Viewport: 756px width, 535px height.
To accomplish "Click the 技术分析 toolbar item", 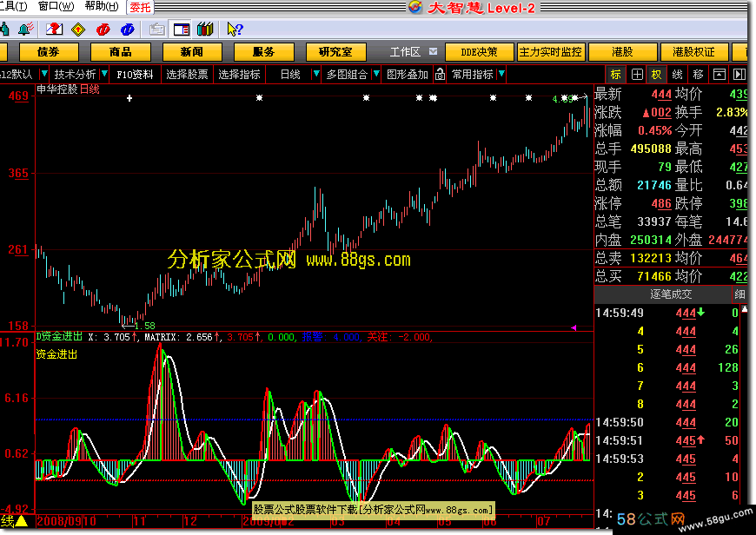I will (76, 74).
